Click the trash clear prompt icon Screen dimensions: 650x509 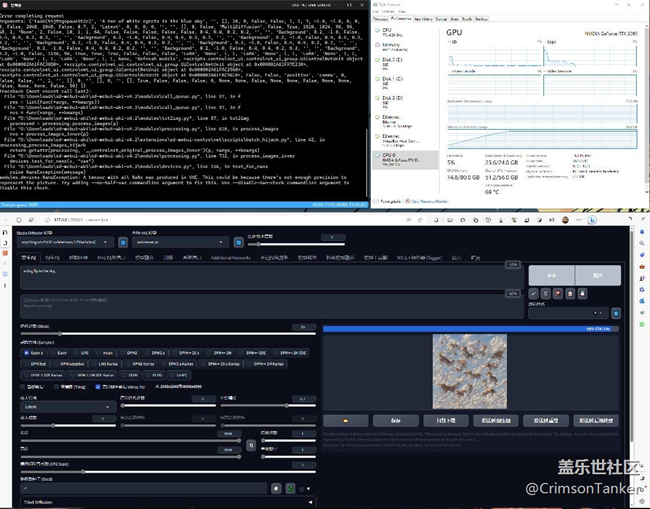[x=546, y=293]
